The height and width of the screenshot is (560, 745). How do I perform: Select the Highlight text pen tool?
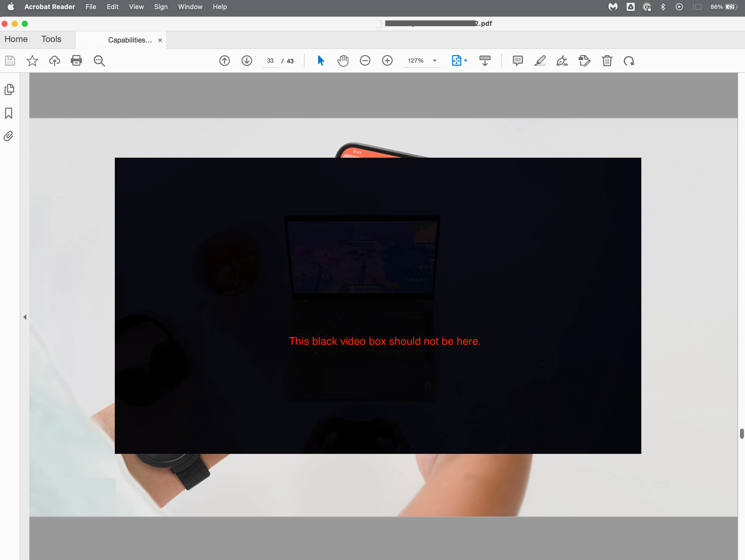click(x=540, y=61)
